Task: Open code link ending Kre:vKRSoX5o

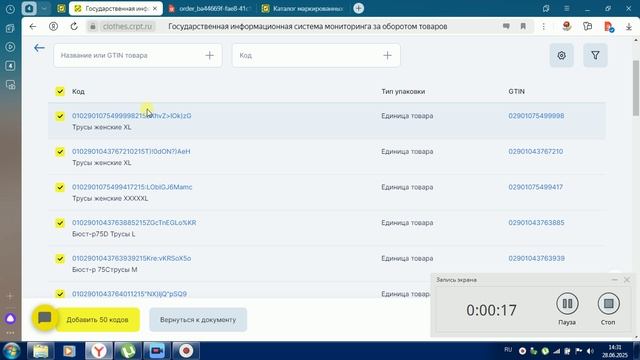Action: pyautogui.click(x=131, y=258)
